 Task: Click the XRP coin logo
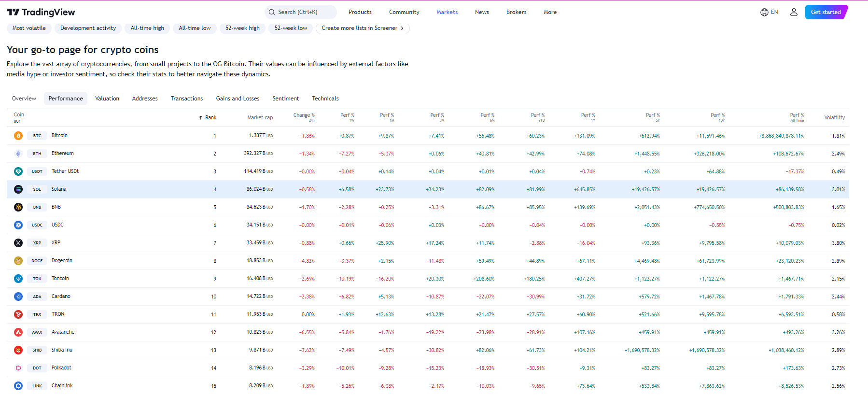[x=18, y=243]
